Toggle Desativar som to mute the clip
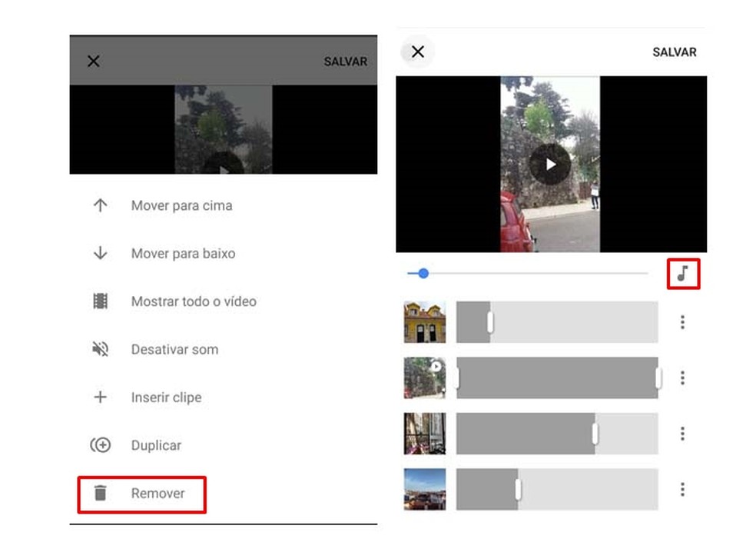Viewport: 756px width, 539px height. click(177, 348)
